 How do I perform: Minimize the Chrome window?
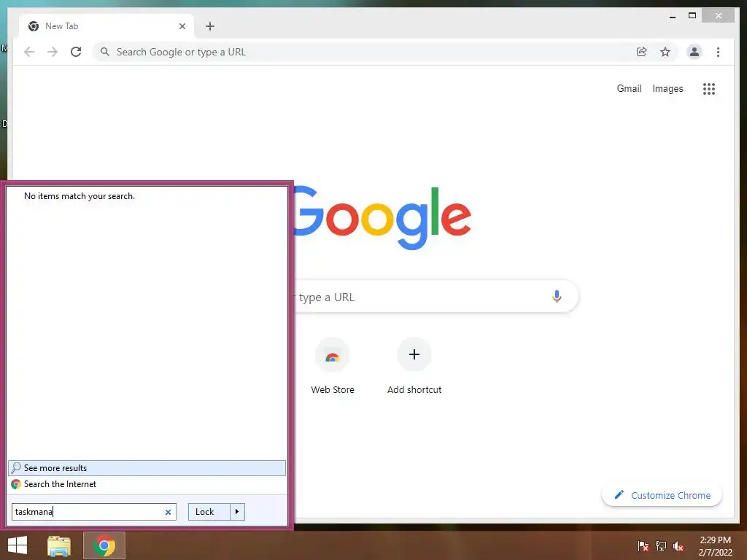(672, 16)
